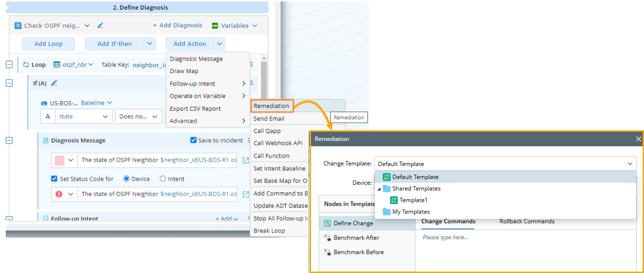Toggle the Save to Incident checkbox
The width and height of the screenshot is (644, 273).
193,140
